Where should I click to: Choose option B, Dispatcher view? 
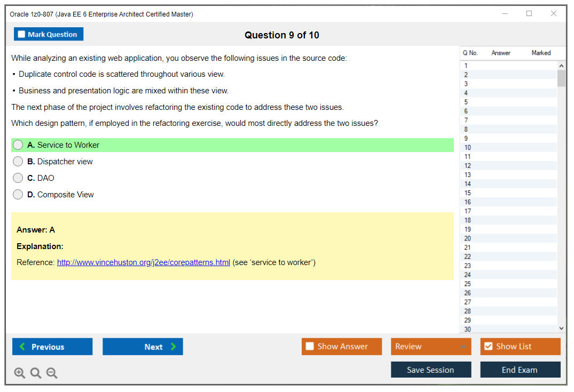(x=18, y=162)
